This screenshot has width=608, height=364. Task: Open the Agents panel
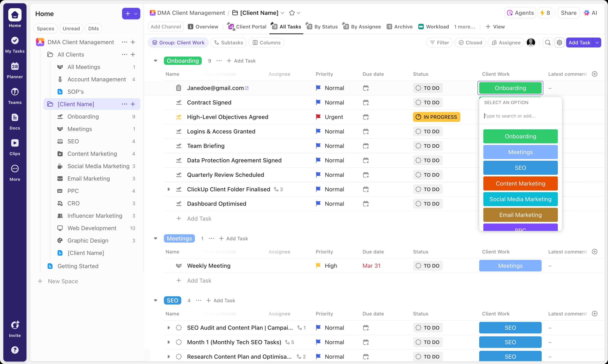(520, 13)
